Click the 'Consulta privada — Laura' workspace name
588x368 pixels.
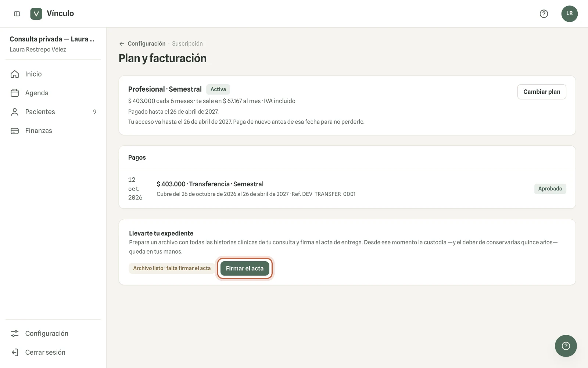tap(52, 39)
